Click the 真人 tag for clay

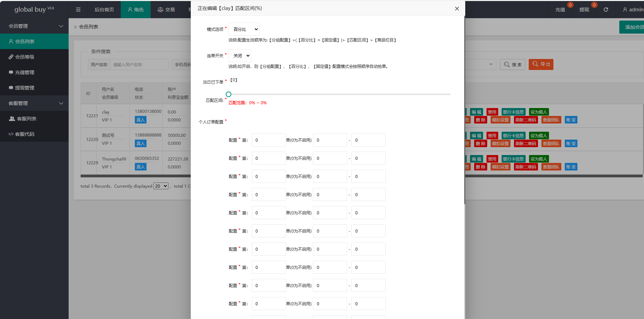(x=141, y=120)
